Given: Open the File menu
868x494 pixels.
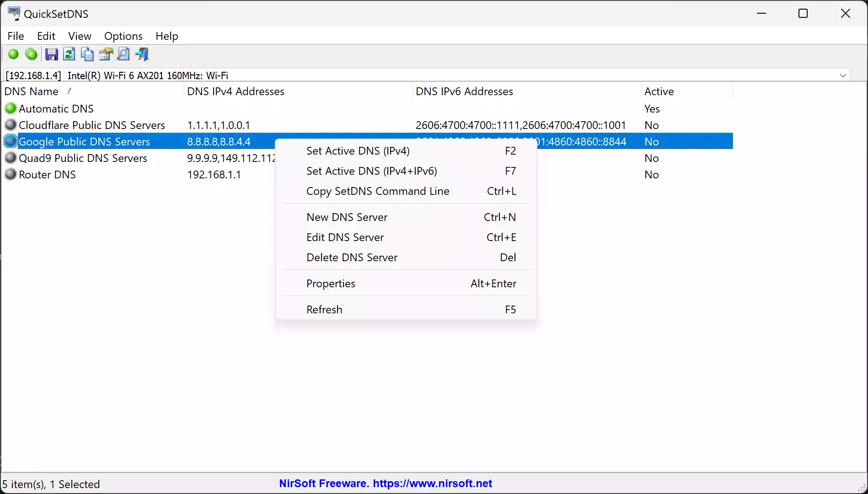Looking at the screenshot, I should pyautogui.click(x=16, y=36).
